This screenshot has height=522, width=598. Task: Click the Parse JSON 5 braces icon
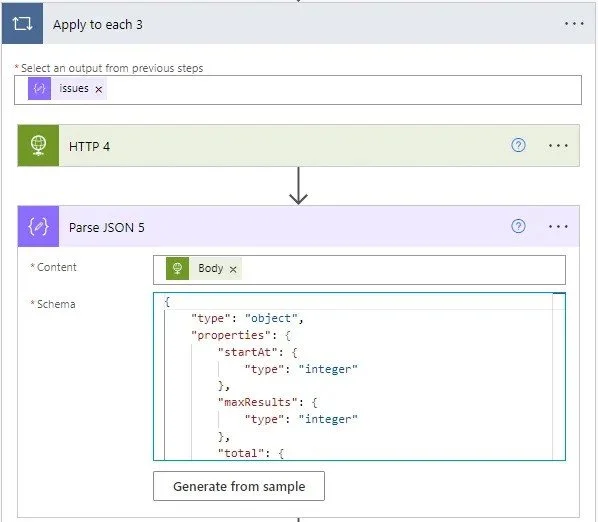(x=38, y=226)
